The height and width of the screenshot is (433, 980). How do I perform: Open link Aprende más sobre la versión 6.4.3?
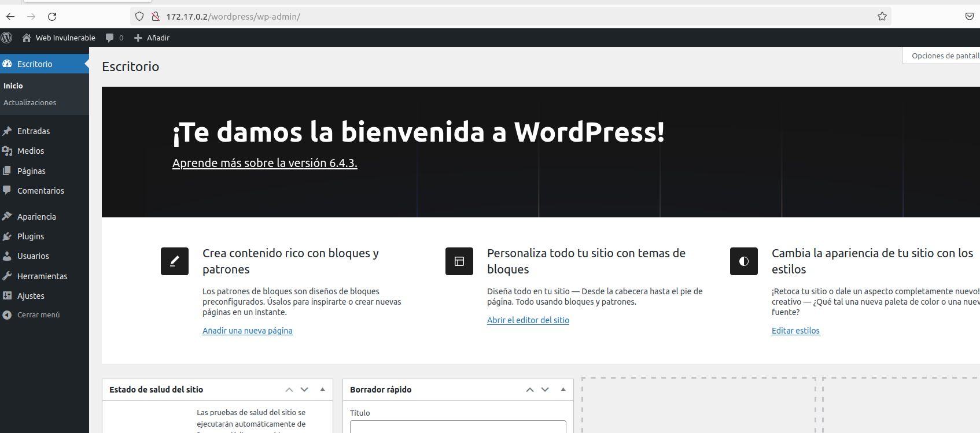click(x=265, y=163)
